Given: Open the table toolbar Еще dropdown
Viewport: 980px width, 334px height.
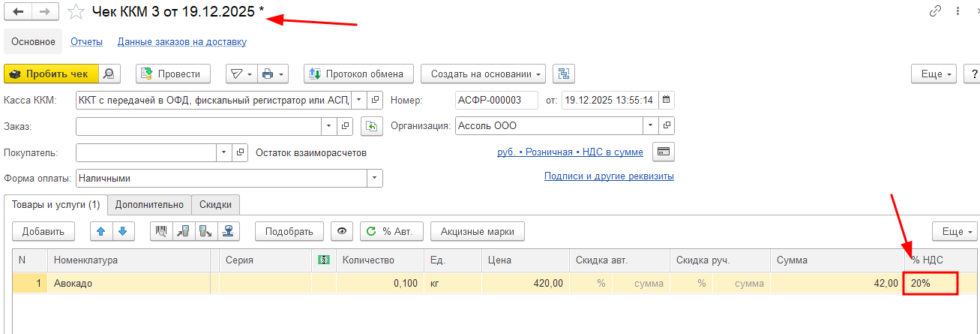Looking at the screenshot, I should [955, 231].
